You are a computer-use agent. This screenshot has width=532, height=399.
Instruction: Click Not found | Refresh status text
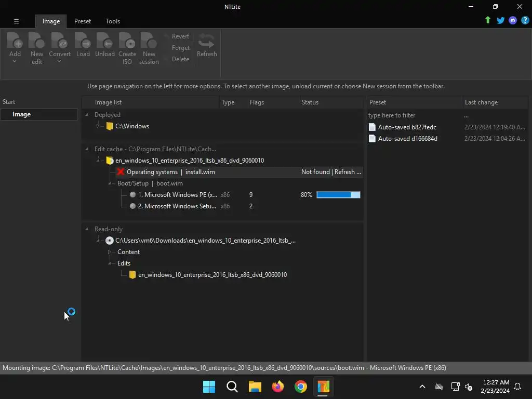click(x=331, y=171)
